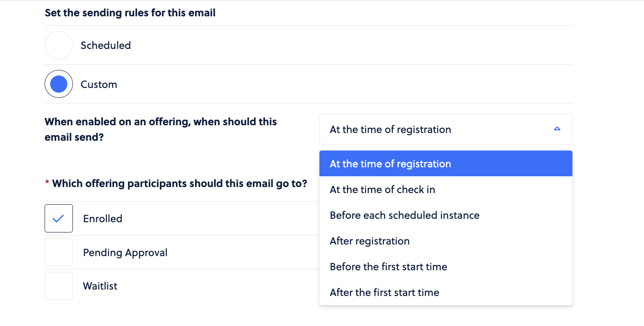Viewport: 644px width, 326px height.
Task: Click the 'Scheduled' text label
Action: point(105,45)
